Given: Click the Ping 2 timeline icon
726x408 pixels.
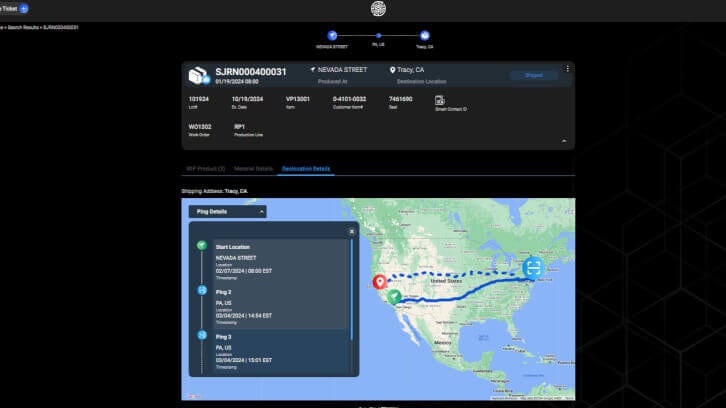Looking at the screenshot, I should point(201,291).
